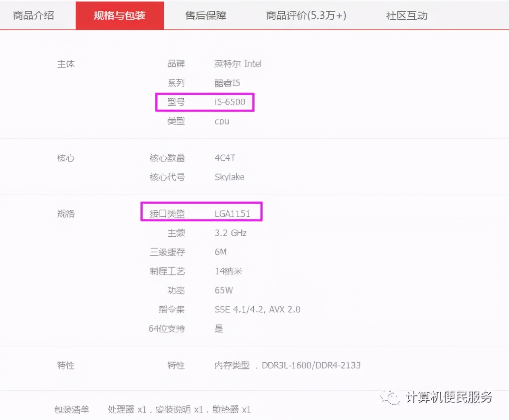509x420 pixels.
Task: Select the Skylake core codename text
Action: [x=229, y=177]
